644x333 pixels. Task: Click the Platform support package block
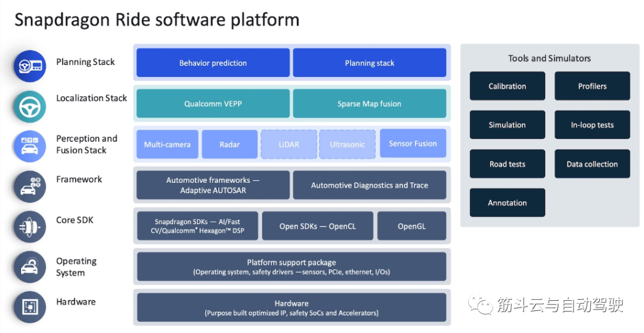pyautogui.click(x=292, y=266)
